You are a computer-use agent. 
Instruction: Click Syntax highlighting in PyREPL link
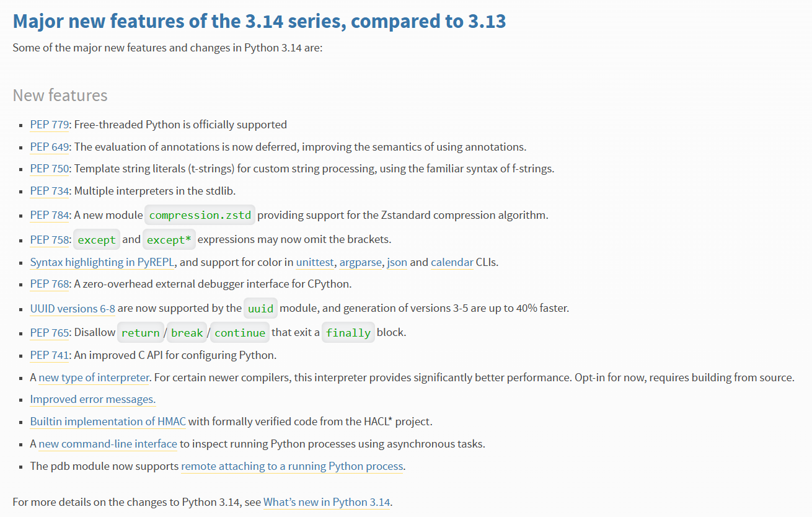(102, 262)
